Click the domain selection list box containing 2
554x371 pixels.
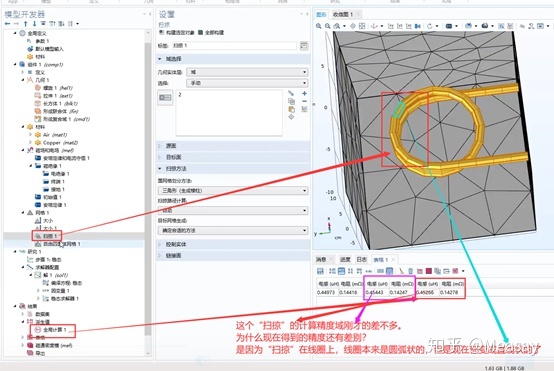click(229, 113)
